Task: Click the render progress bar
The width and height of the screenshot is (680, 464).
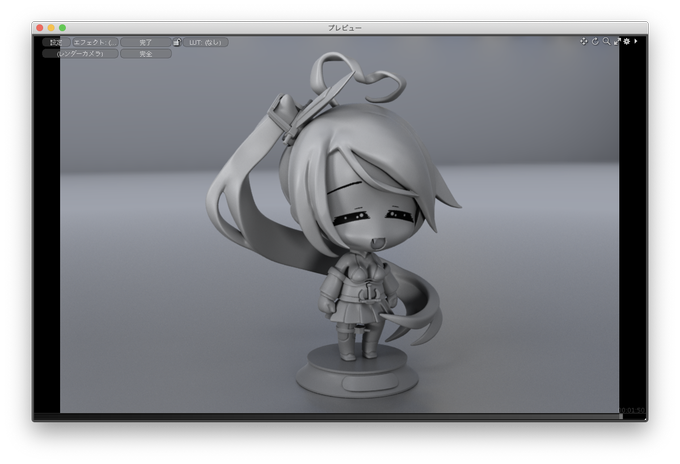Action: tap(328, 416)
